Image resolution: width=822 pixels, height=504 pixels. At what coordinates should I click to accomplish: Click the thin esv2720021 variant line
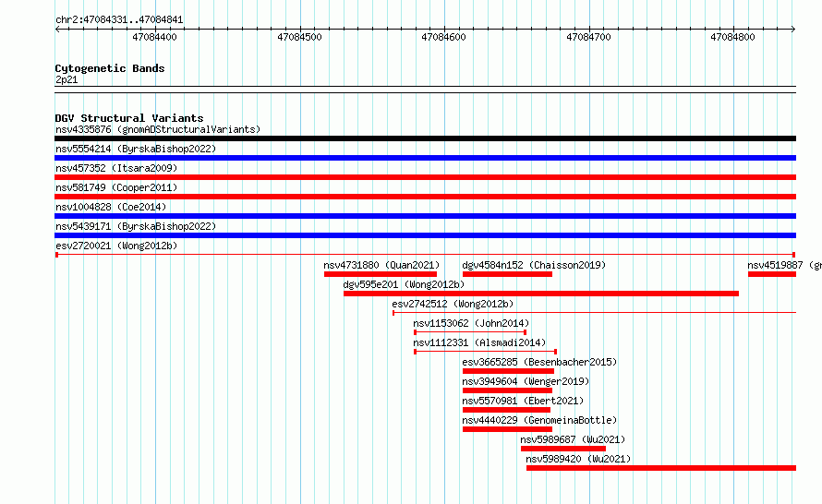(x=425, y=255)
